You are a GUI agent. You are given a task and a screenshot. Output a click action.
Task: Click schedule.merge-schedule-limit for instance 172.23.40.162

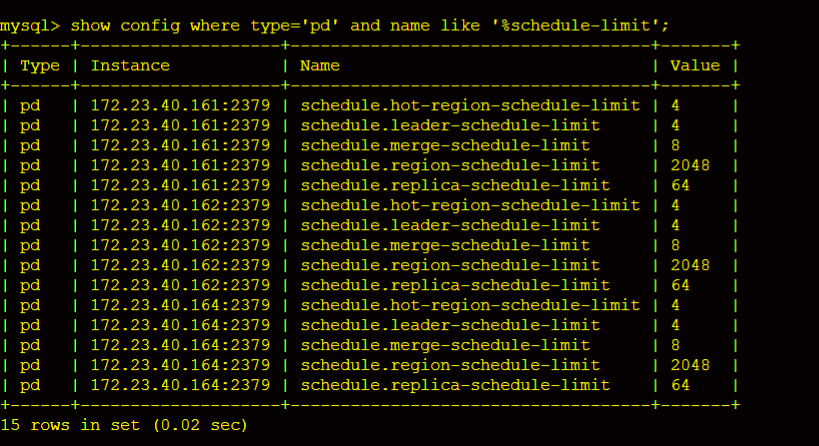pos(445,245)
